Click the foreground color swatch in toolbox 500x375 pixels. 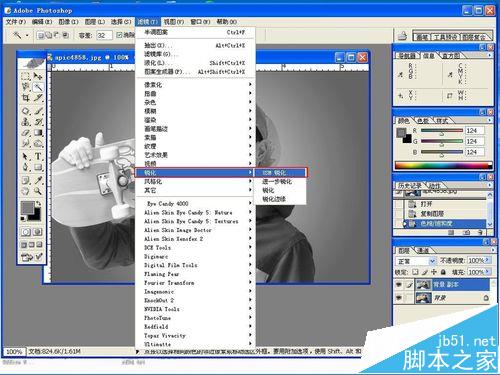(28, 208)
